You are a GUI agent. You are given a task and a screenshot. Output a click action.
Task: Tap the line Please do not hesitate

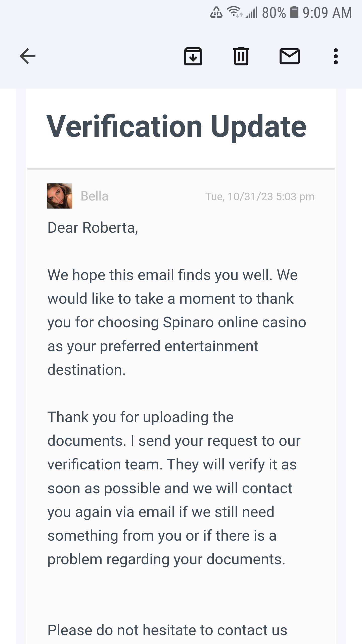pos(167,630)
